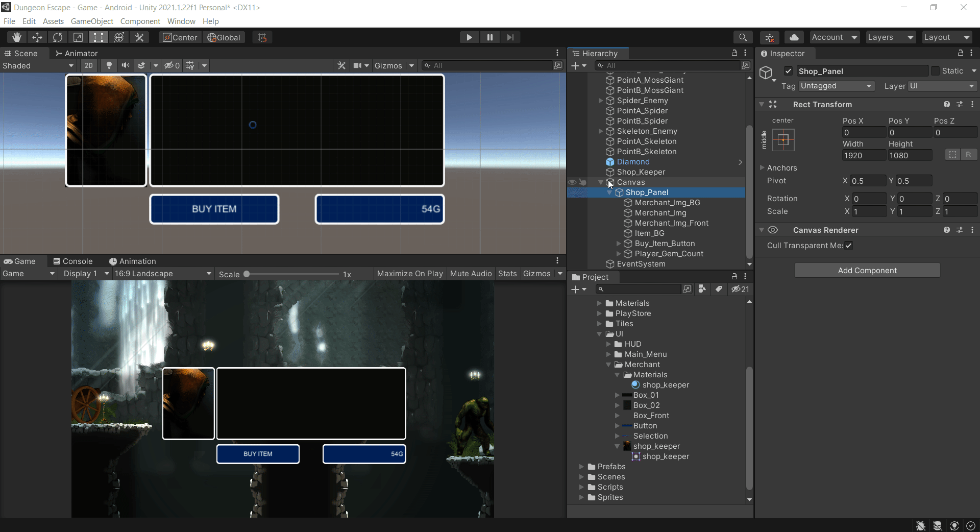980x532 pixels.
Task: Enable the Static checkbox
Action: point(935,71)
